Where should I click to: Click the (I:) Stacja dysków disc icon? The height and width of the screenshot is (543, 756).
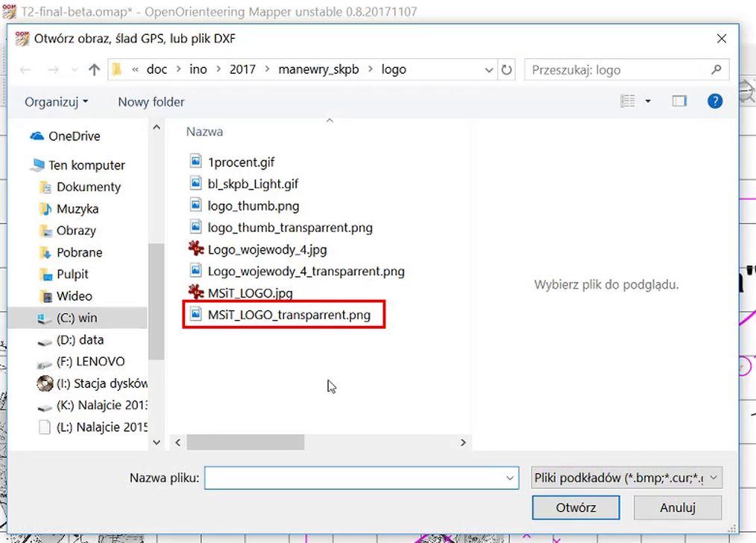pyautogui.click(x=45, y=383)
